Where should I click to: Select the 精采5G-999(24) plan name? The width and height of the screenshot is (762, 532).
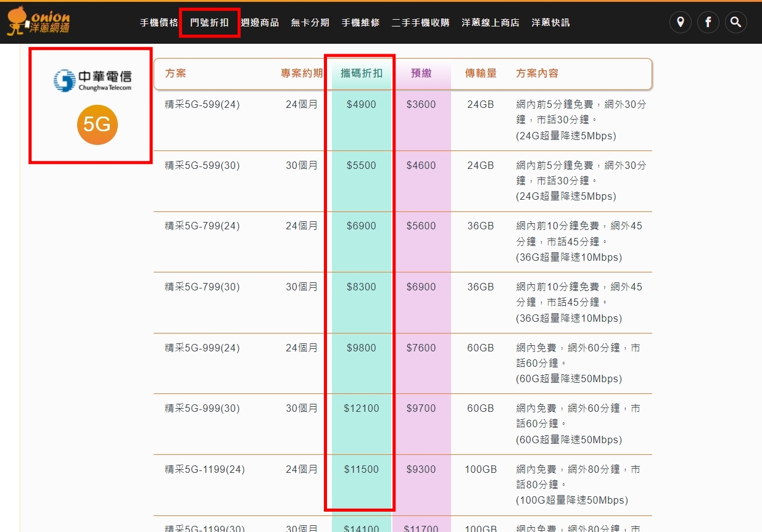tap(202, 348)
